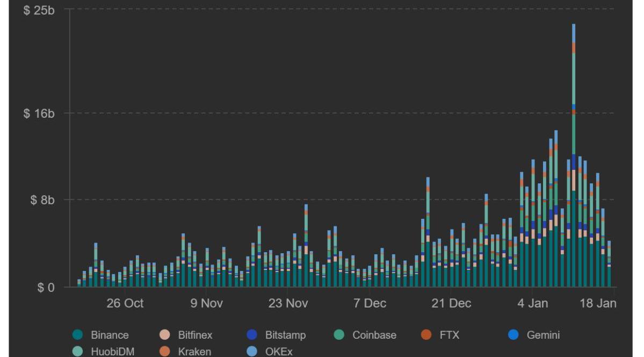Image resolution: width=644 pixels, height=357 pixels.
Task: Hide the FTX series via legend label
Action: [448, 335]
